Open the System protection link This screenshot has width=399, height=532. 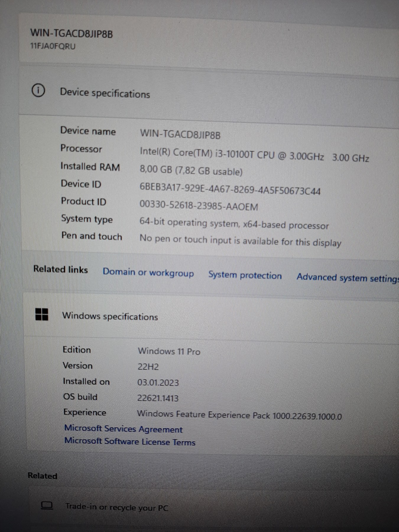245,275
